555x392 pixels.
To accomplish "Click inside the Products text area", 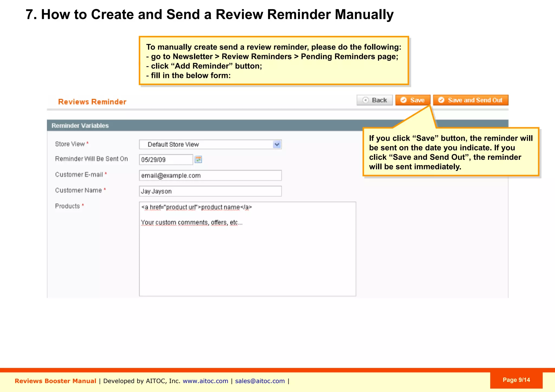I will (247, 249).
